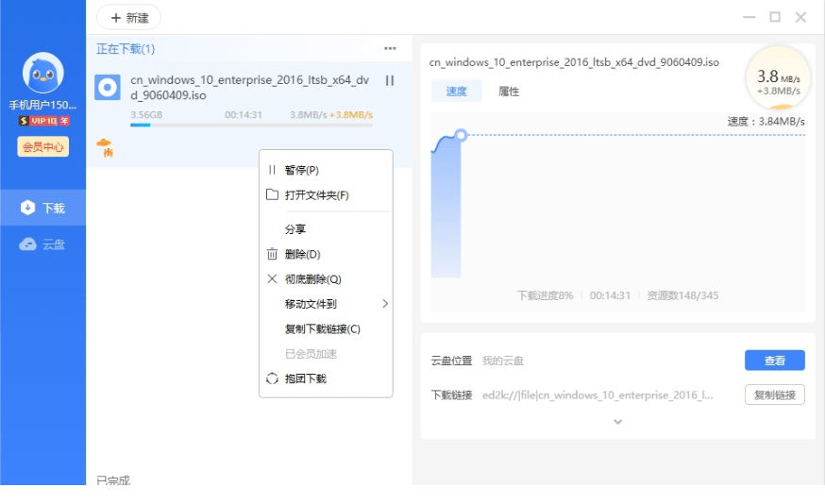
Task: Maximize the download manager window
Action: (x=775, y=17)
